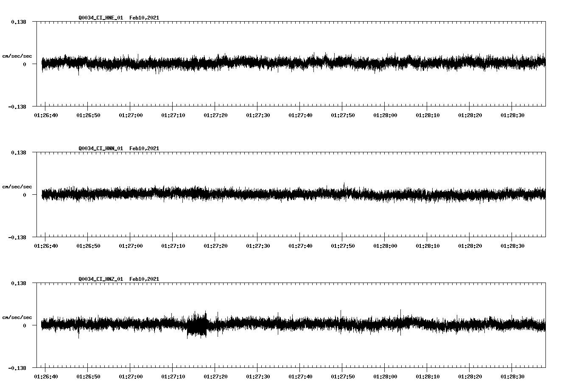Click the downward spike near 01:26:50 on HNZ
This screenshot has width=576, height=392.
(78, 335)
